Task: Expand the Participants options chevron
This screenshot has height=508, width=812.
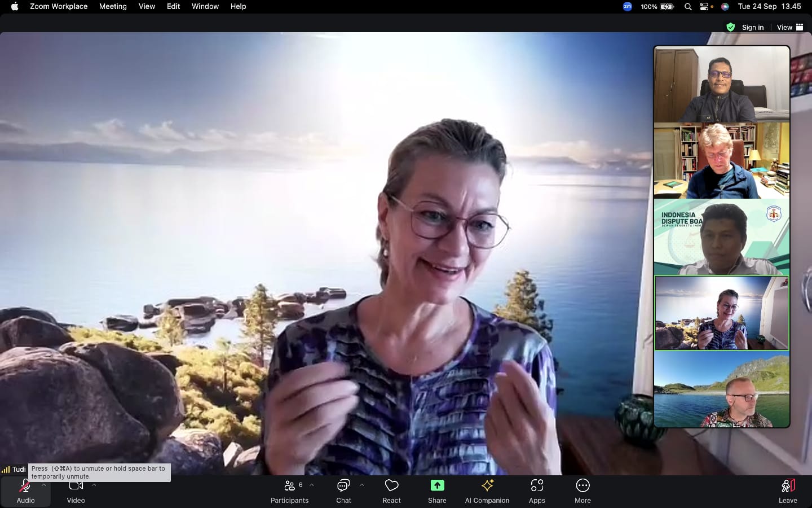Action: [312, 485]
